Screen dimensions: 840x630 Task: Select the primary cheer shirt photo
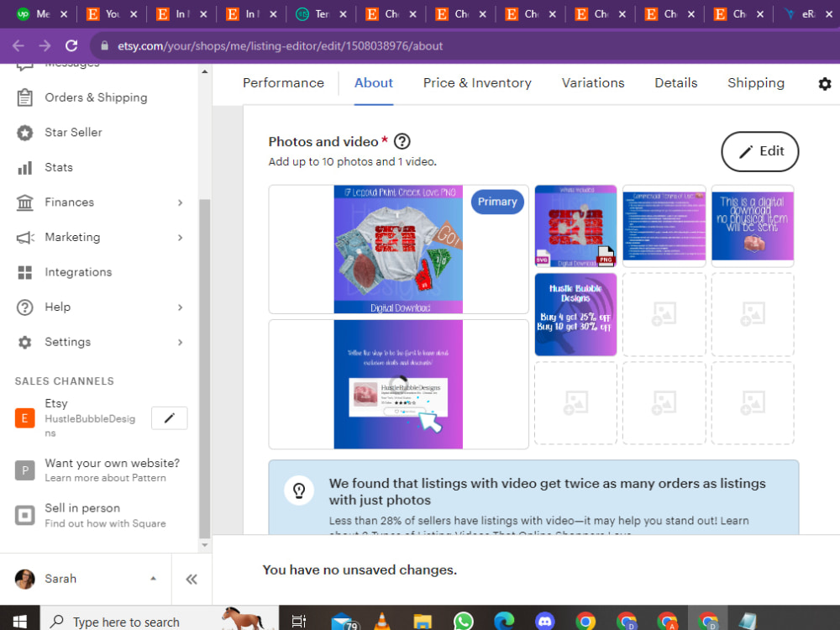398,249
